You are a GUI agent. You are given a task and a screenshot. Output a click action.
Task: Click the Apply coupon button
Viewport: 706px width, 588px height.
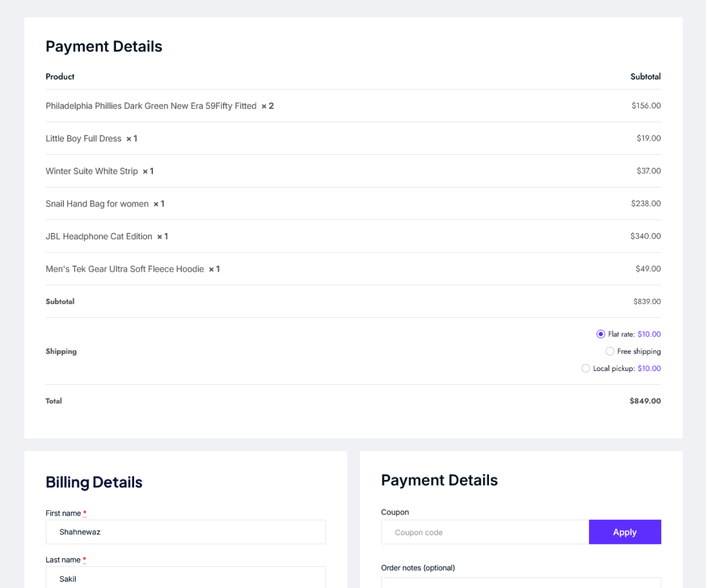point(625,532)
